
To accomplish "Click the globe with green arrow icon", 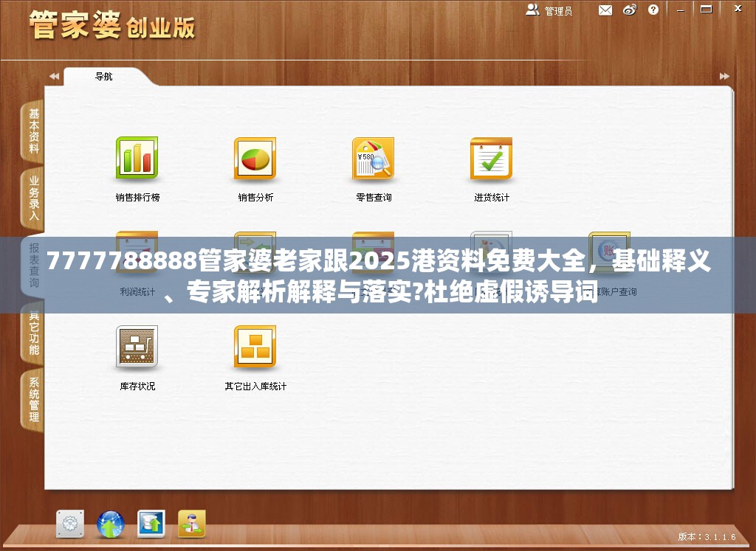I will tap(111, 524).
